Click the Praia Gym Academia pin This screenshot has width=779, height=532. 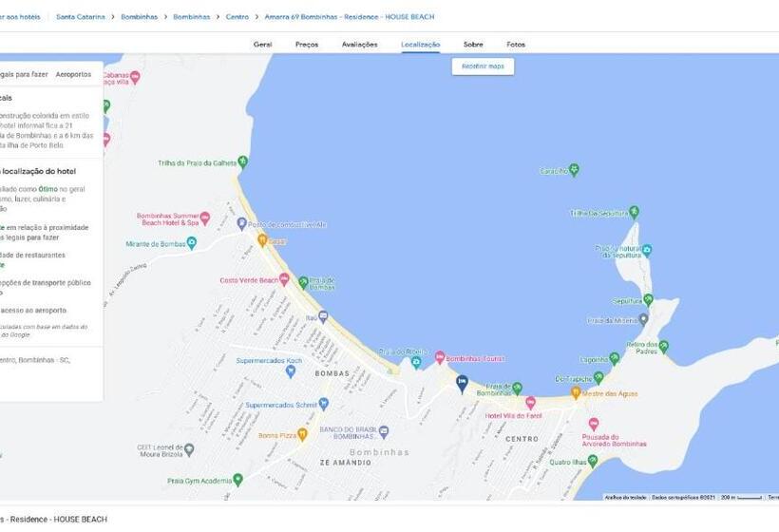coord(237,480)
